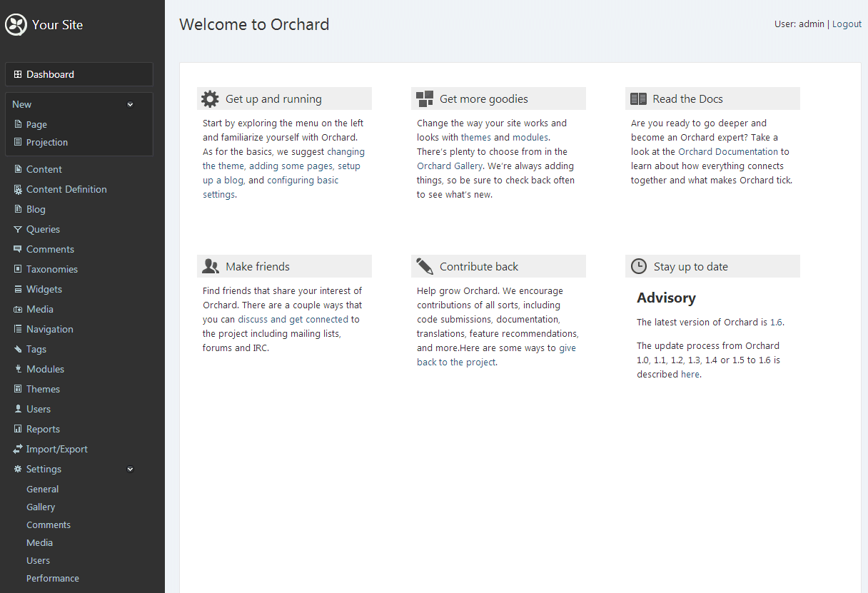Open the Import/Export menu item

[57, 449]
